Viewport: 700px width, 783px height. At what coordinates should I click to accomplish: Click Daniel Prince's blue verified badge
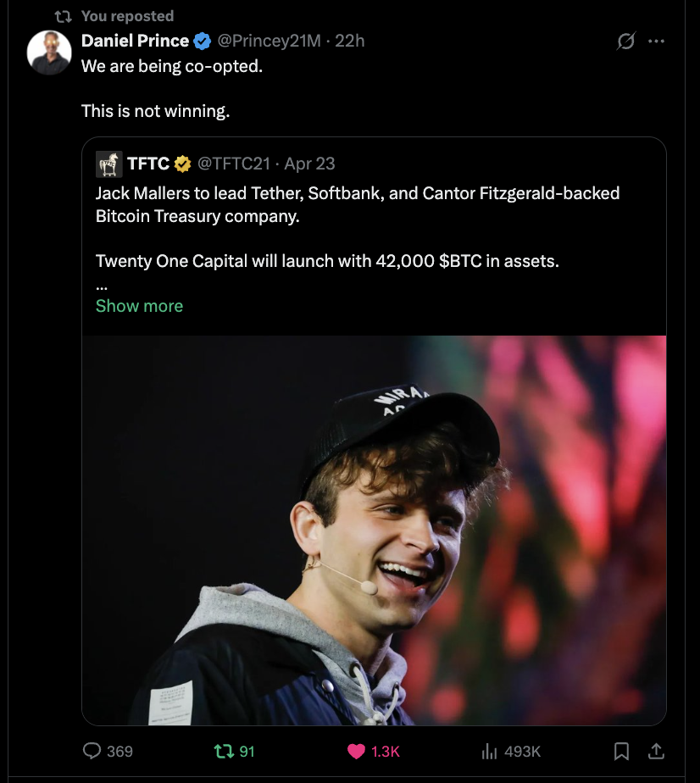point(202,41)
